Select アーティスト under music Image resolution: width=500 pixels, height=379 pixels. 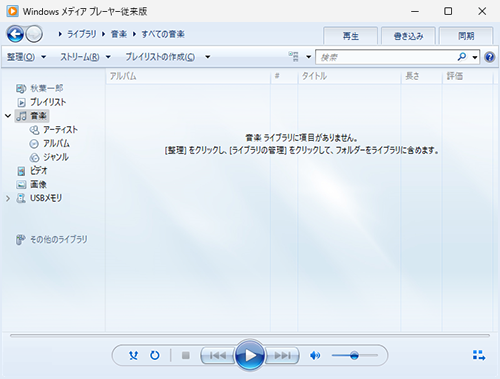click(53, 130)
